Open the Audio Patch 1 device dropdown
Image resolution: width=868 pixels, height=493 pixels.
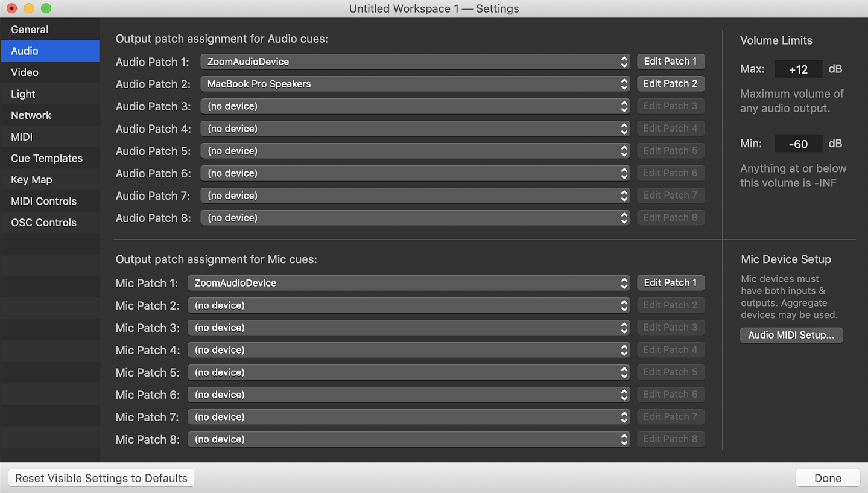(x=415, y=62)
